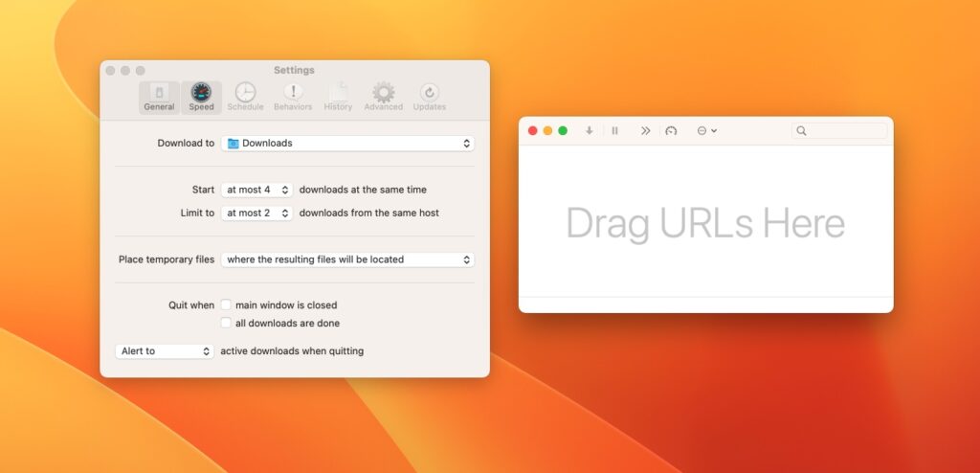Open the Advanced settings tab
The image size is (980, 473).
pyautogui.click(x=383, y=98)
